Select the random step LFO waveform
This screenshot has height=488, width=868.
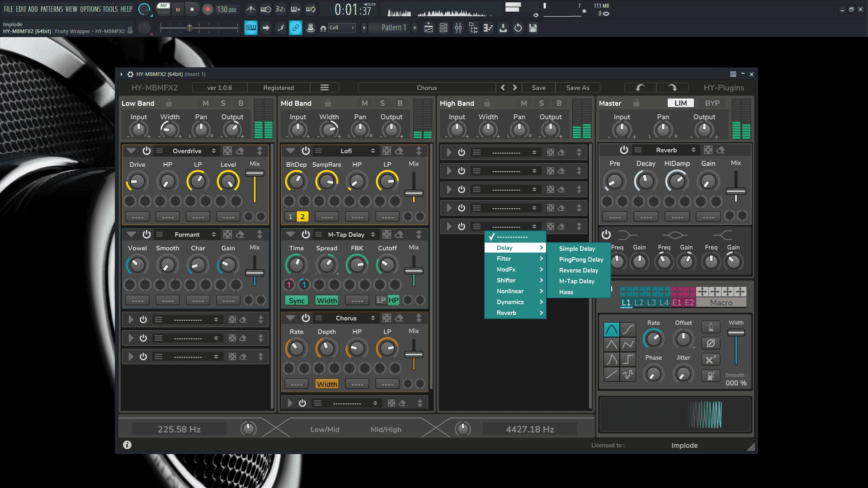(x=628, y=375)
